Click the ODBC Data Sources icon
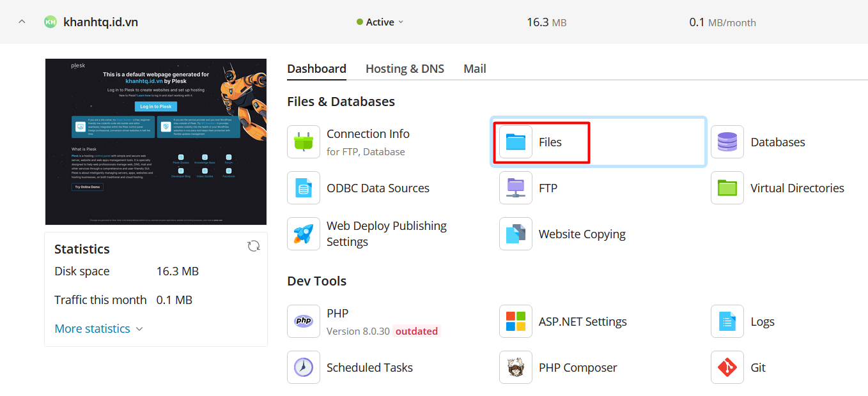The height and width of the screenshot is (396, 868). (x=304, y=188)
